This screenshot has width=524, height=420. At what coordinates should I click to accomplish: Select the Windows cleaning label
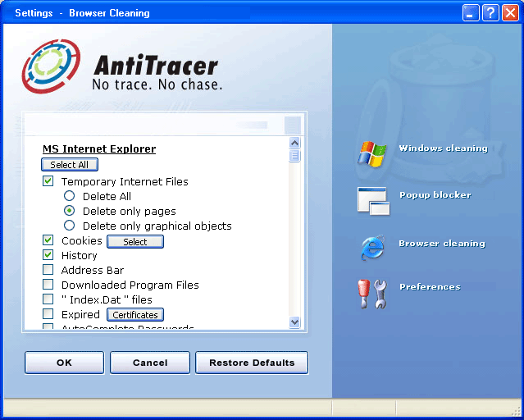[x=444, y=148]
